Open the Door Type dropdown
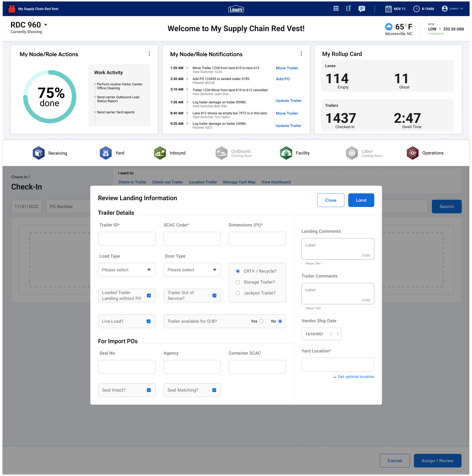The image size is (472, 476). [192, 269]
